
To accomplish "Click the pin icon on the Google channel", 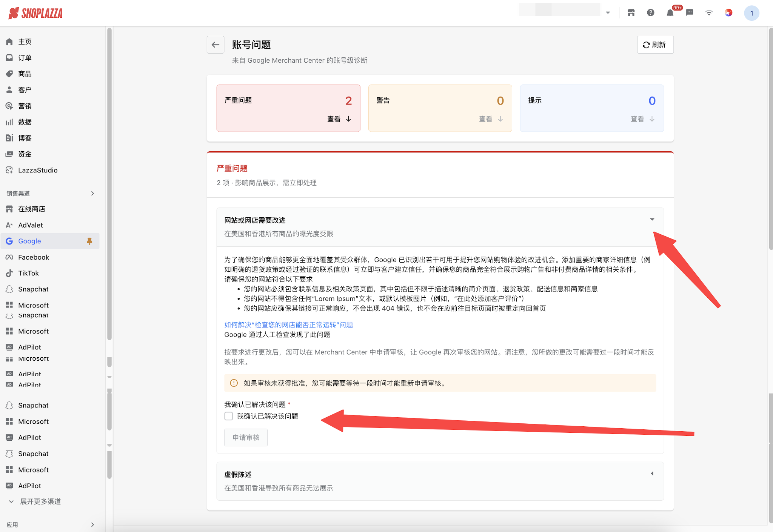I will click(x=89, y=241).
